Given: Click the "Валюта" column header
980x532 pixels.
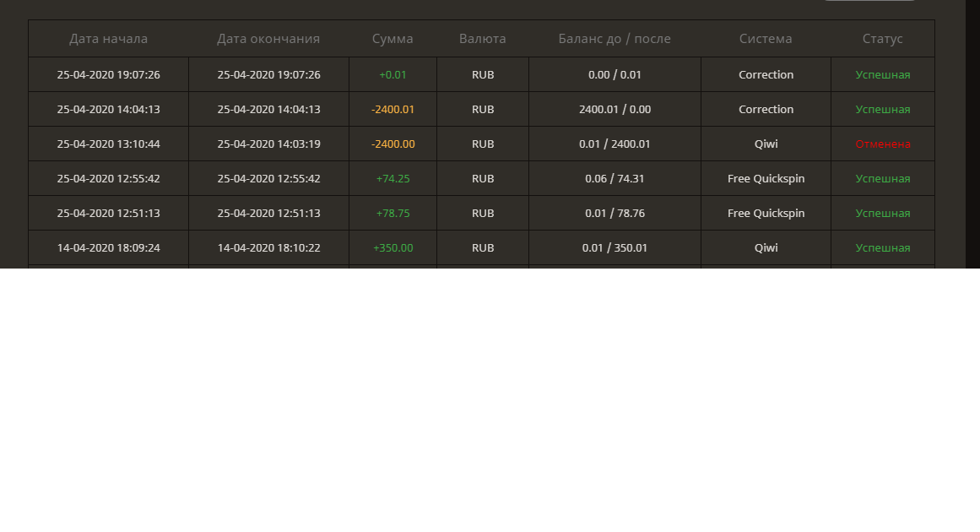Looking at the screenshot, I should (x=483, y=39).
